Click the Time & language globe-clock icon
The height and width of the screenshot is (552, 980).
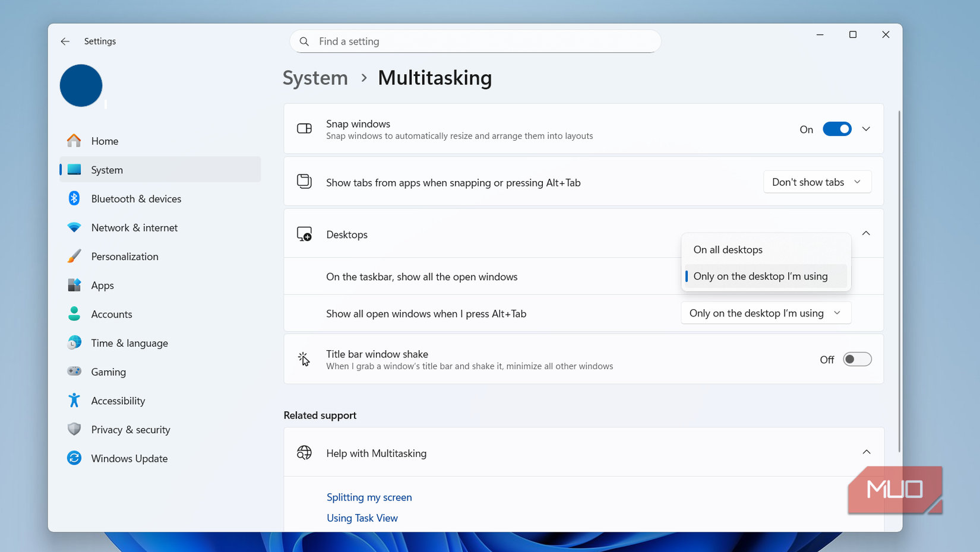pyautogui.click(x=74, y=342)
